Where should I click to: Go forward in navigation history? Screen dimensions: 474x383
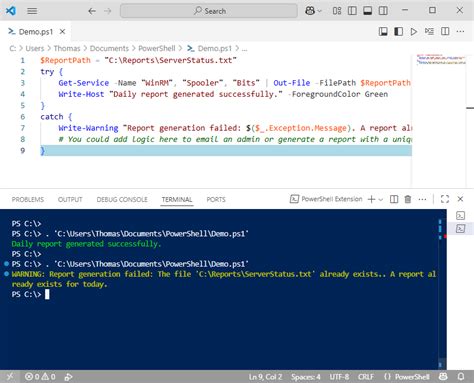pyautogui.click(x=107, y=11)
